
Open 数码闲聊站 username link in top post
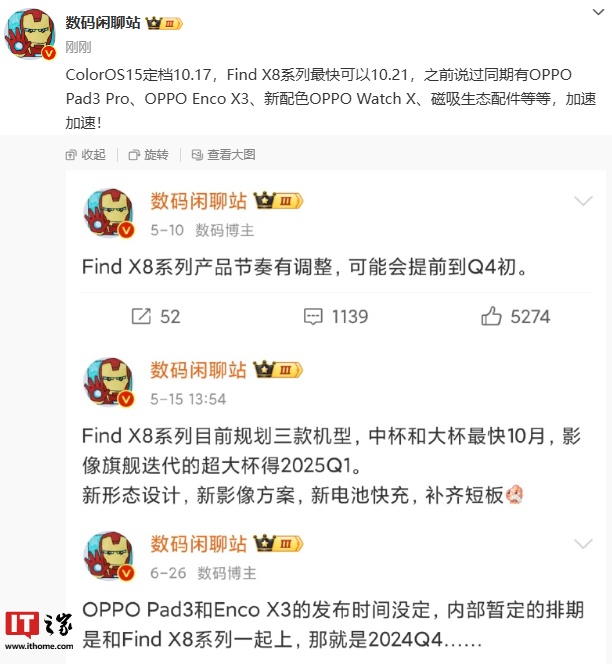[x=103, y=23]
